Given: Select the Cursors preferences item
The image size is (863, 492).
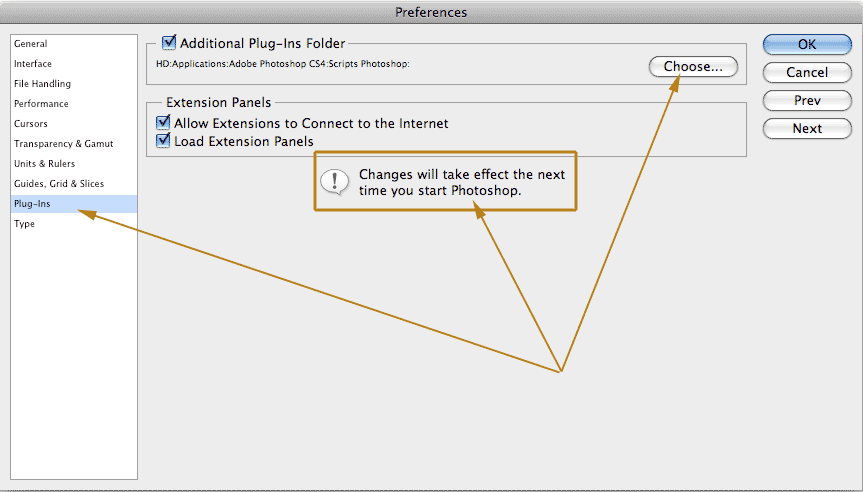Looking at the screenshot, I should 31,124.
